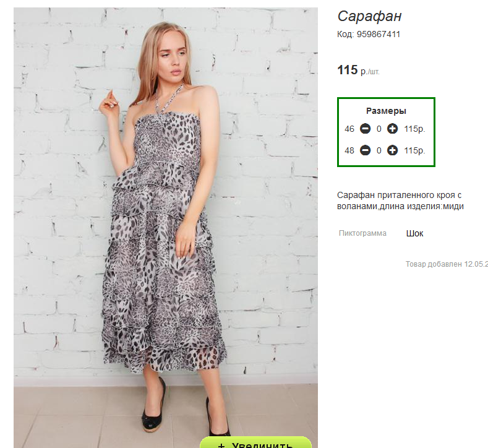Click the sundress description text
488x448 pixels.
400,200
